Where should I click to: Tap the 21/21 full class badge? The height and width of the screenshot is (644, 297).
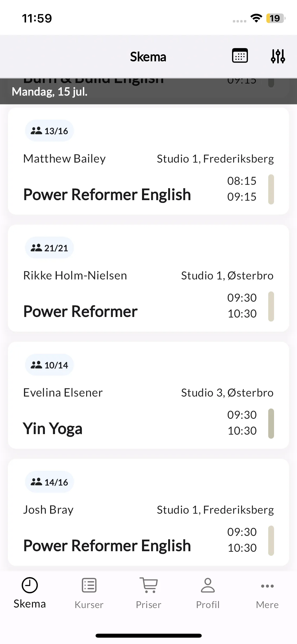tap(49, 248)
